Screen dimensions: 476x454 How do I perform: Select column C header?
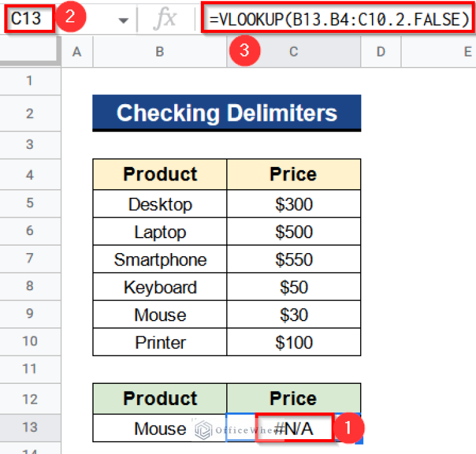293,53
